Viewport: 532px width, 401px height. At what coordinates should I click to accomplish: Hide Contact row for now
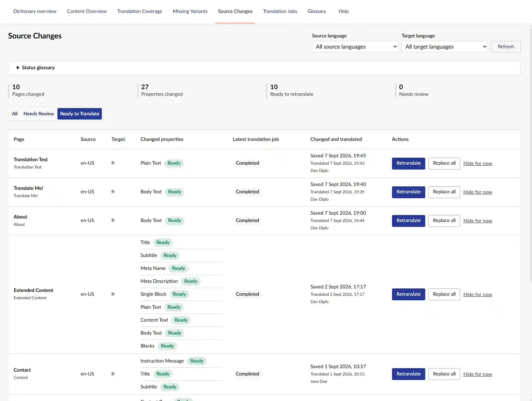(x=478, y=374)
